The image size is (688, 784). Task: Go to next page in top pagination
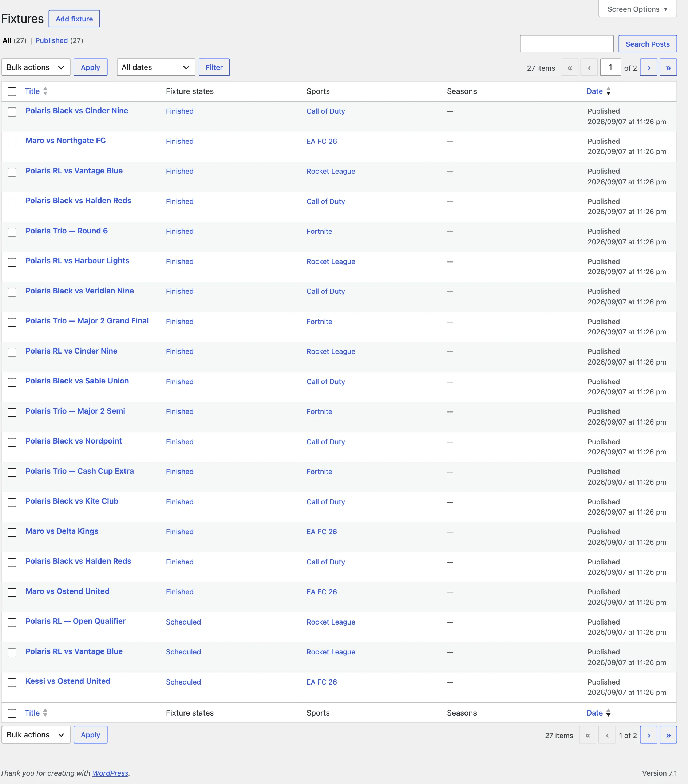[648, 67]
